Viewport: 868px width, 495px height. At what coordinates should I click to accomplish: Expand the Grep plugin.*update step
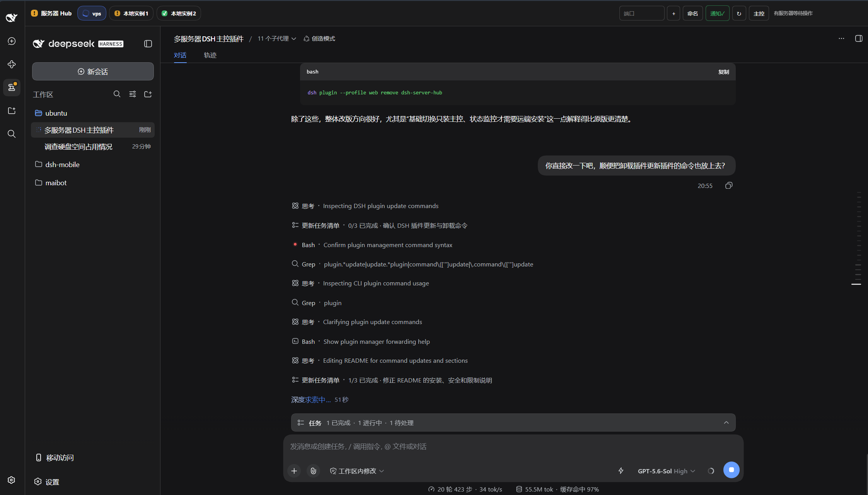pos(413,264)
